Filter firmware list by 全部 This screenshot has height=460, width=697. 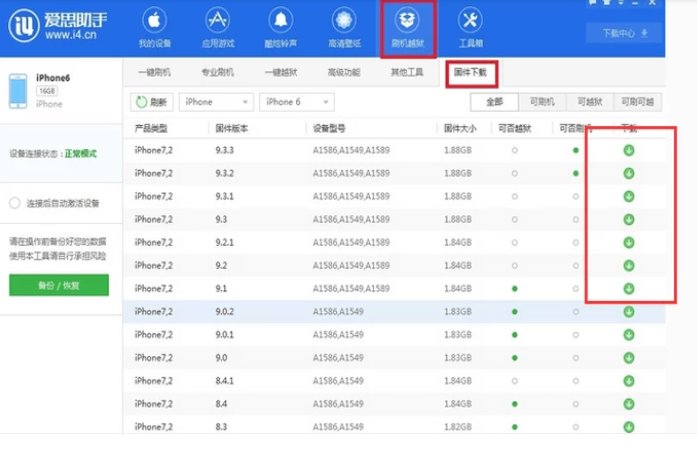tap(494, 102)
